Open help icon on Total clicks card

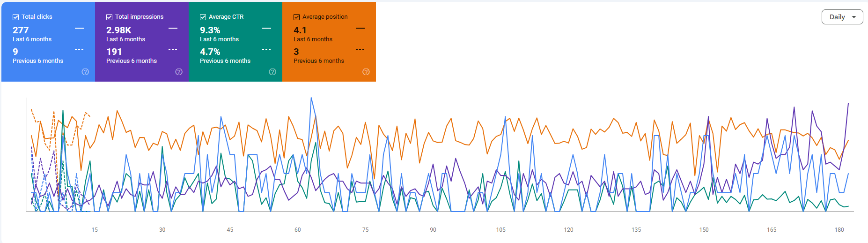point(85,72)
